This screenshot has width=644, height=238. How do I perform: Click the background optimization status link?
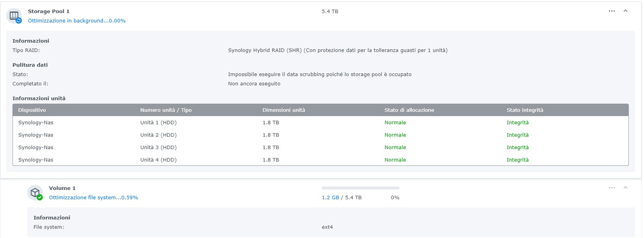point(76,21)
